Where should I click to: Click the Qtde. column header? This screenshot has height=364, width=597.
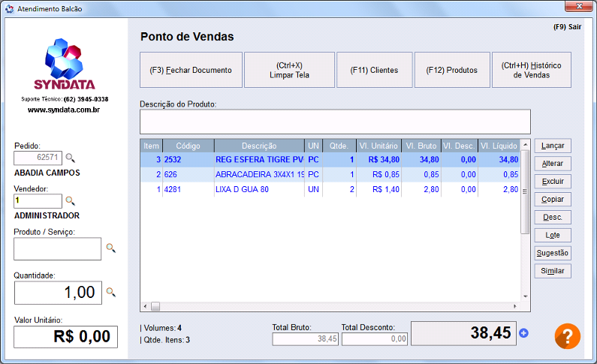[339, 146]
